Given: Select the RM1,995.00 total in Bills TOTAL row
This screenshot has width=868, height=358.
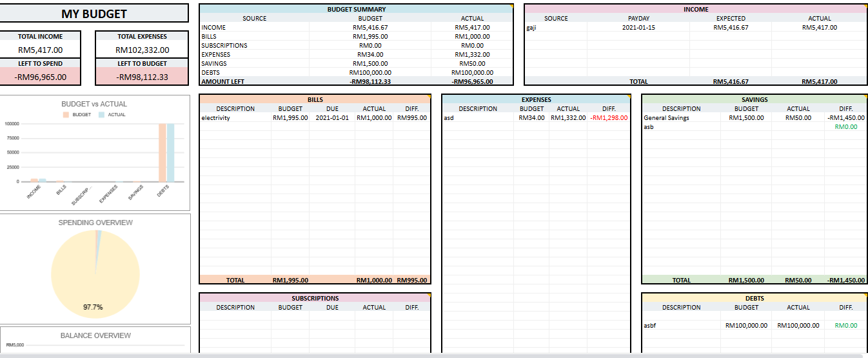Looking at the screenshot, I should [290, 281].
